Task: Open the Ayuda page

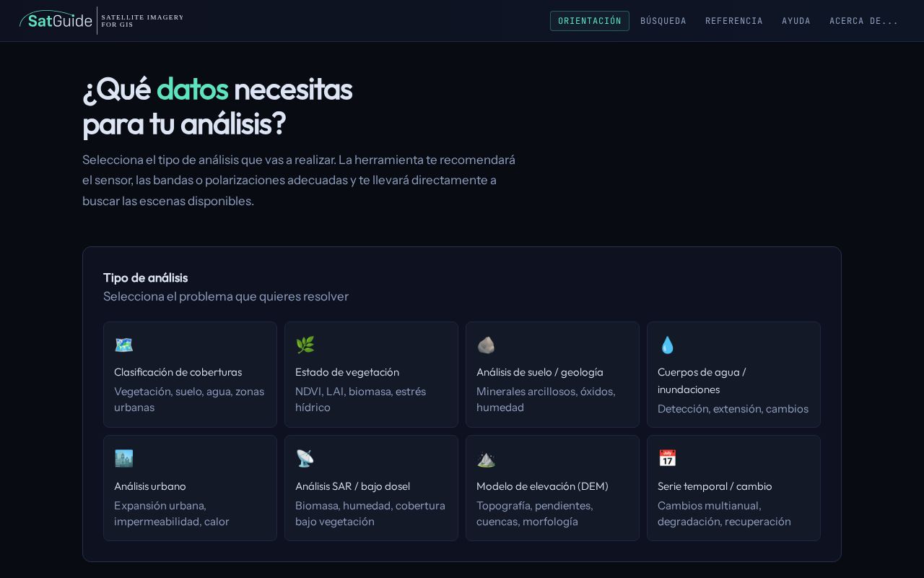Action: 796,21
